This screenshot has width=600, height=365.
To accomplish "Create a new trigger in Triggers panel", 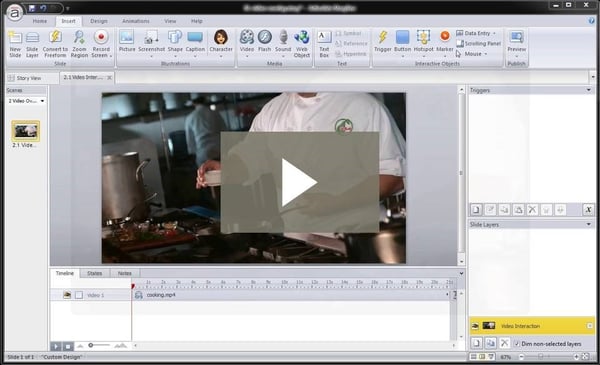I will coord(476,210).
